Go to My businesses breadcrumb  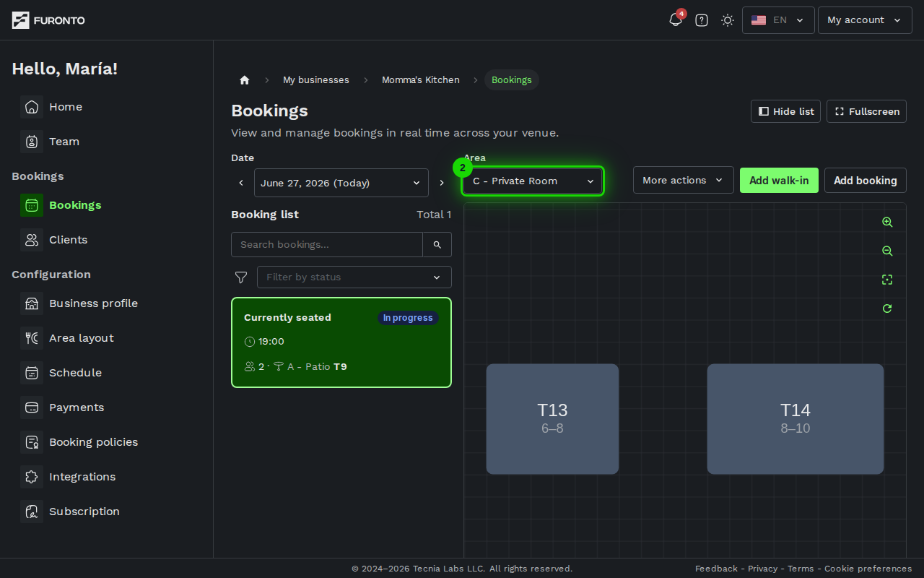tap(316, 80)
